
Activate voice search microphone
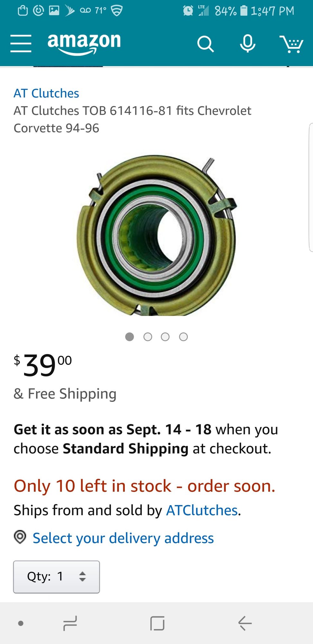(x=248, y=43)
